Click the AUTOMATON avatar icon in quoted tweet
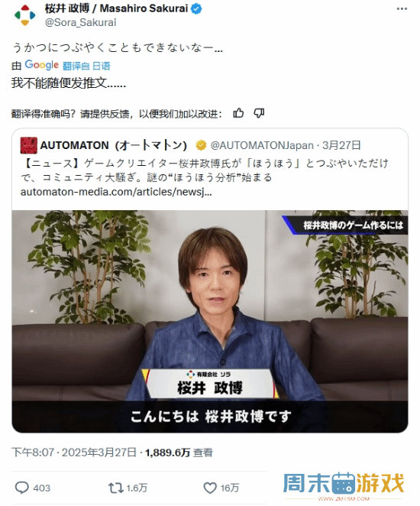The height and width of the screenshot is (506, 420). tap(29, 145)
